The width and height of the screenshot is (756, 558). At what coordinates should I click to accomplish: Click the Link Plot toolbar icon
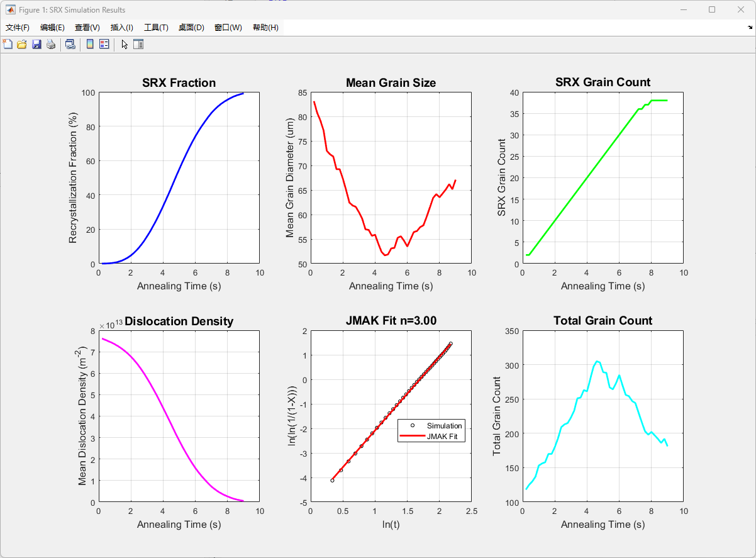70,44
